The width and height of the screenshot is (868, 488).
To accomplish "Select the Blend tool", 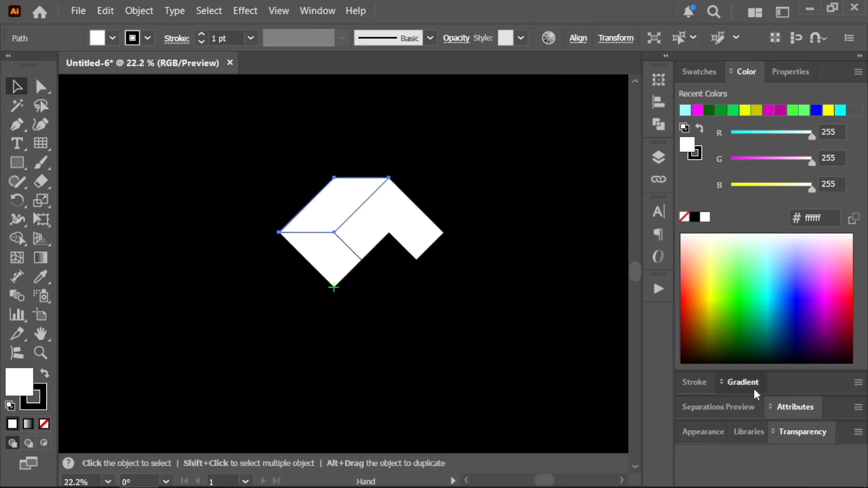I will coord(17,296).
